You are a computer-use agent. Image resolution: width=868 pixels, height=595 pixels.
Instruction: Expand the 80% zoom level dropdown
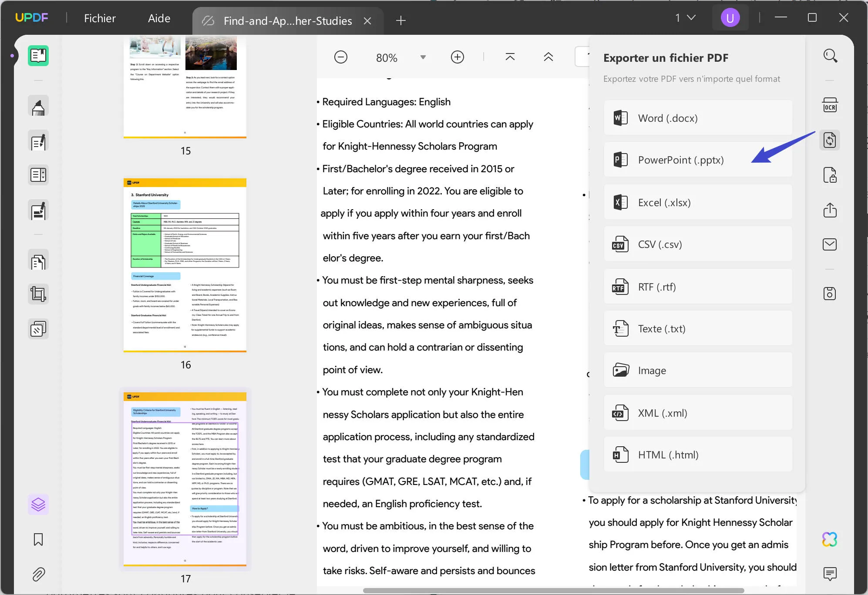(x=423, y=57)
